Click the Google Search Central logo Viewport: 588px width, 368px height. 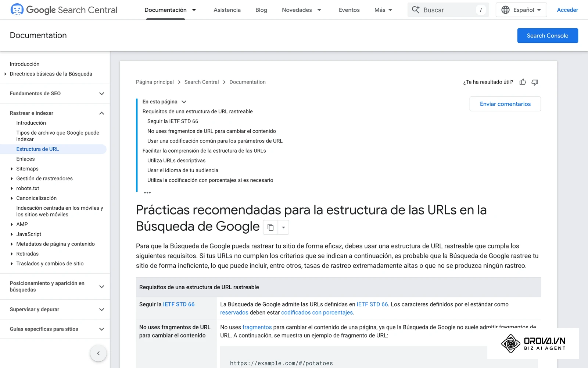[x=64, y=10]
